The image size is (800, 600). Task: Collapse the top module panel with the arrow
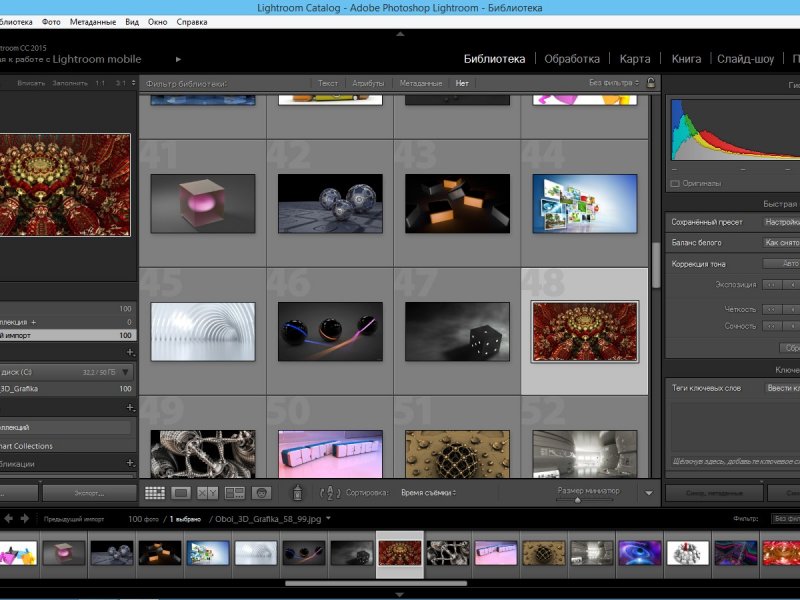coord(400,34)
